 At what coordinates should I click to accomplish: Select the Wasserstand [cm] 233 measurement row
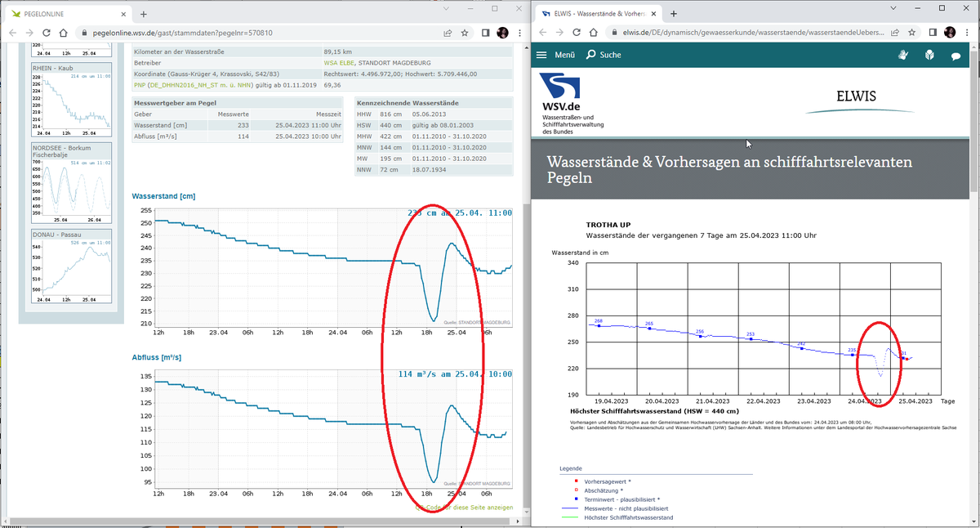pyautogui.click(x=238, y=125)
